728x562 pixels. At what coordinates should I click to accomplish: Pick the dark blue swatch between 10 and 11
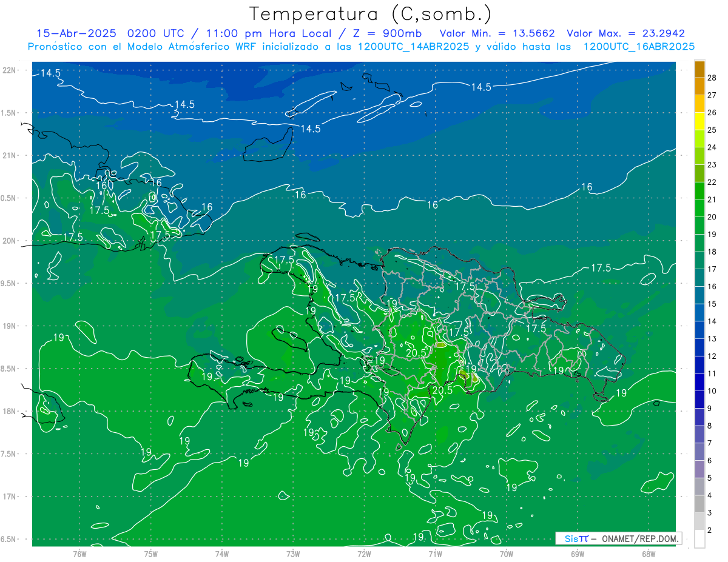pos(699,382)
